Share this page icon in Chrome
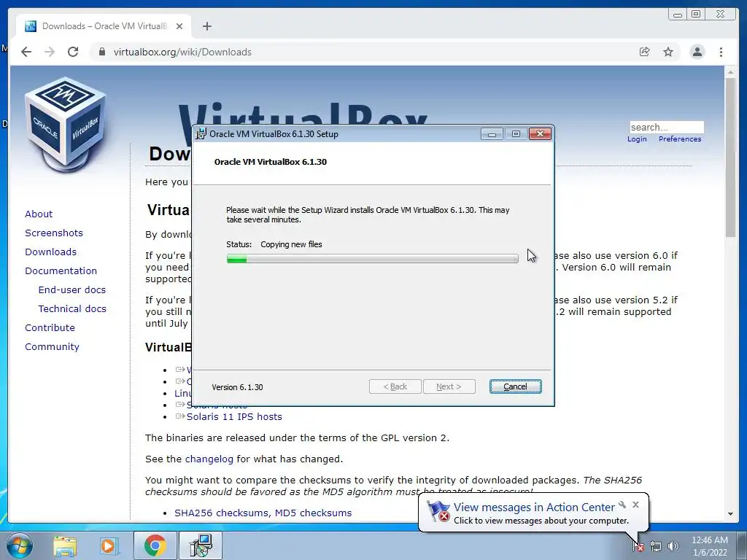This screenshot has width=747, height=560. (644, 52)
